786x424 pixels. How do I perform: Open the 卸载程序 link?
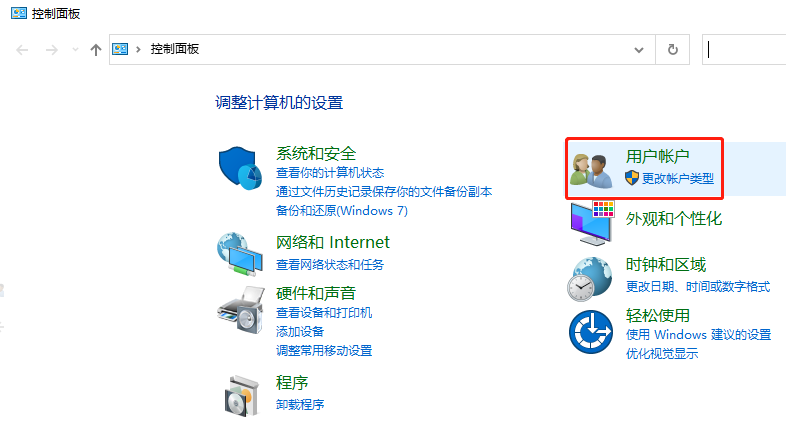click(300, 404)
